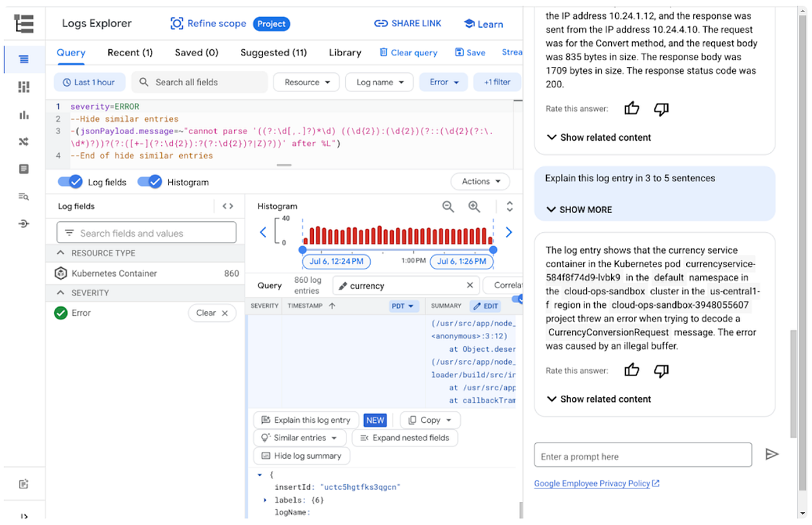This screenshot has width=812, height=525.
Task: Clear the Error severity filter chip
Action: point(212,313)
